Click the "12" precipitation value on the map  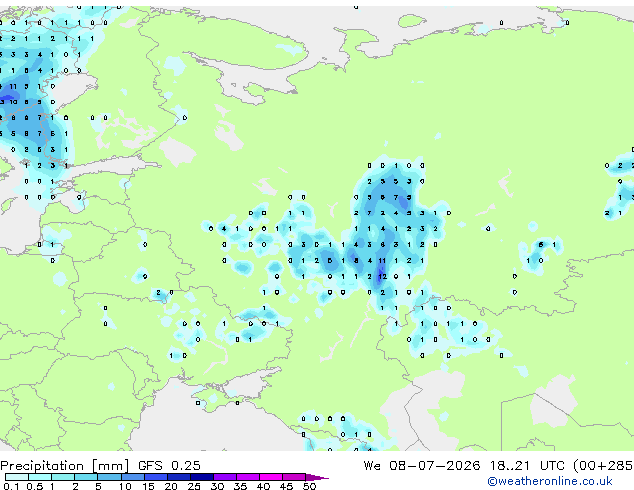coord(383,277)
